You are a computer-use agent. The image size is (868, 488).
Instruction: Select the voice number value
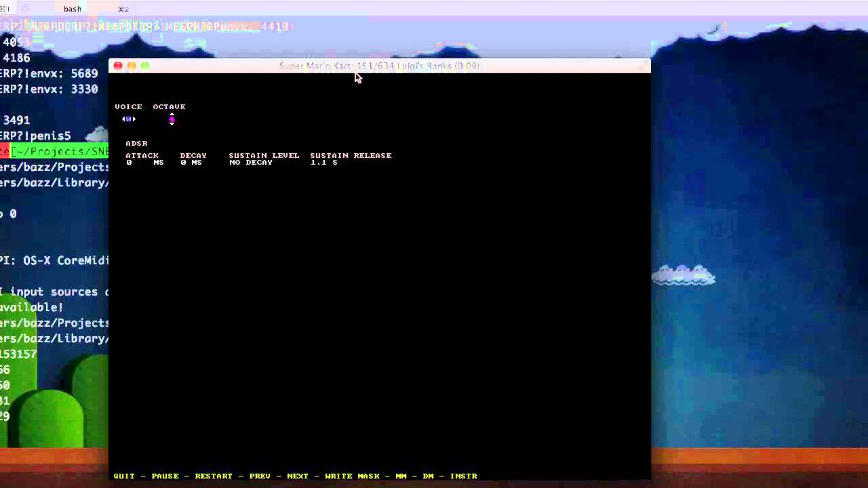coord(129,119)
